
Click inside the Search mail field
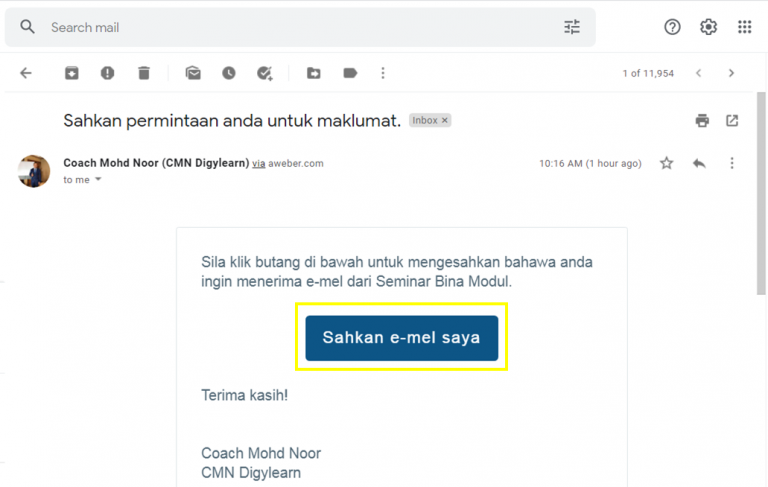[x=300, y=27]
